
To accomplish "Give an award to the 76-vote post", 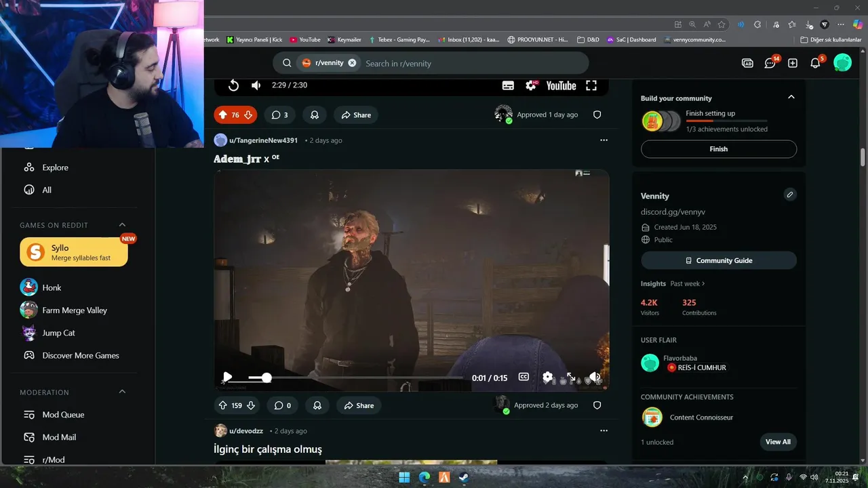I will pos(315,115).
